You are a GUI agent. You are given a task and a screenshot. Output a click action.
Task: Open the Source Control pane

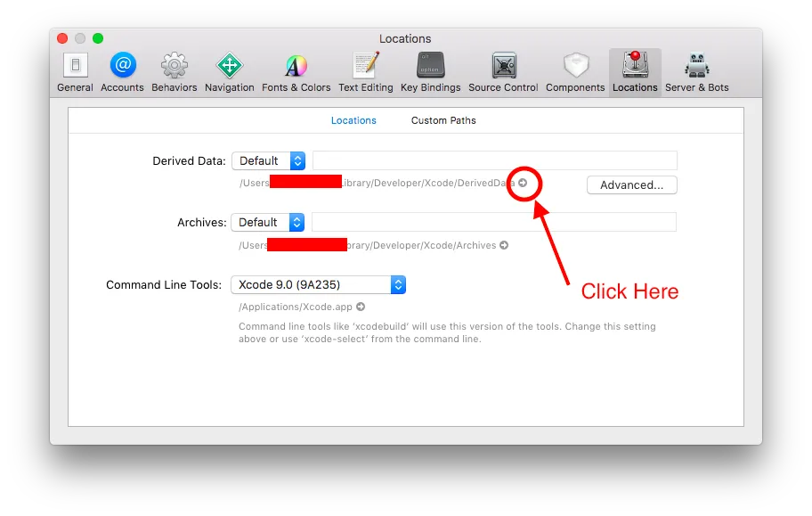(x=503, y=72)
